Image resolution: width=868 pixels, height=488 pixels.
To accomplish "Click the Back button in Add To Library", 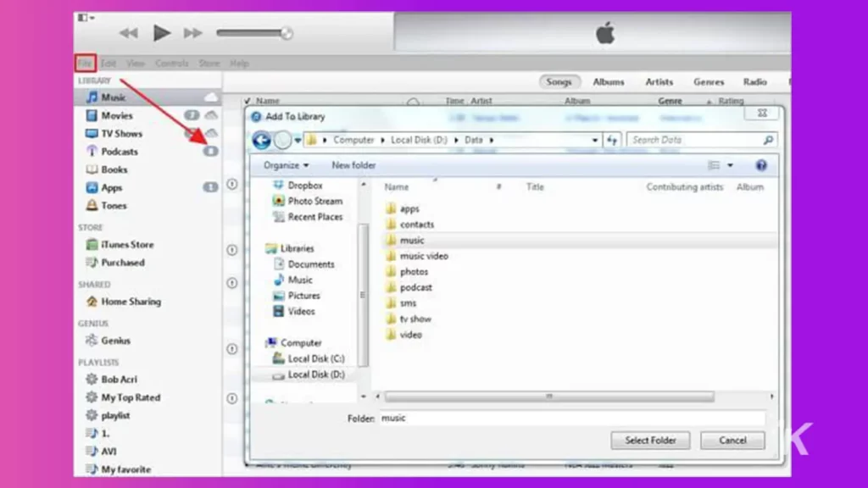I will click(261, 140).
